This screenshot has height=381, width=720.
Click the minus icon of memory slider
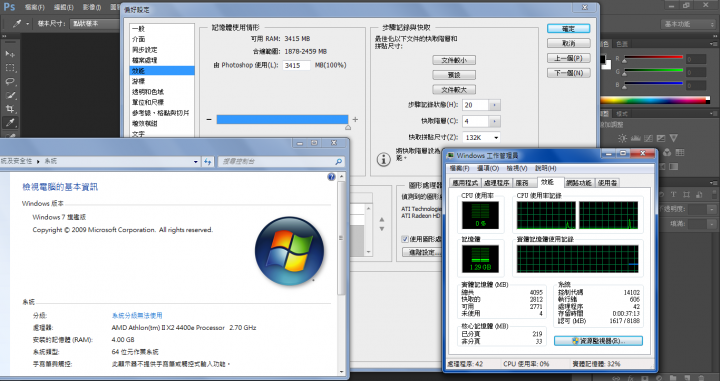[x=209, y=119]
